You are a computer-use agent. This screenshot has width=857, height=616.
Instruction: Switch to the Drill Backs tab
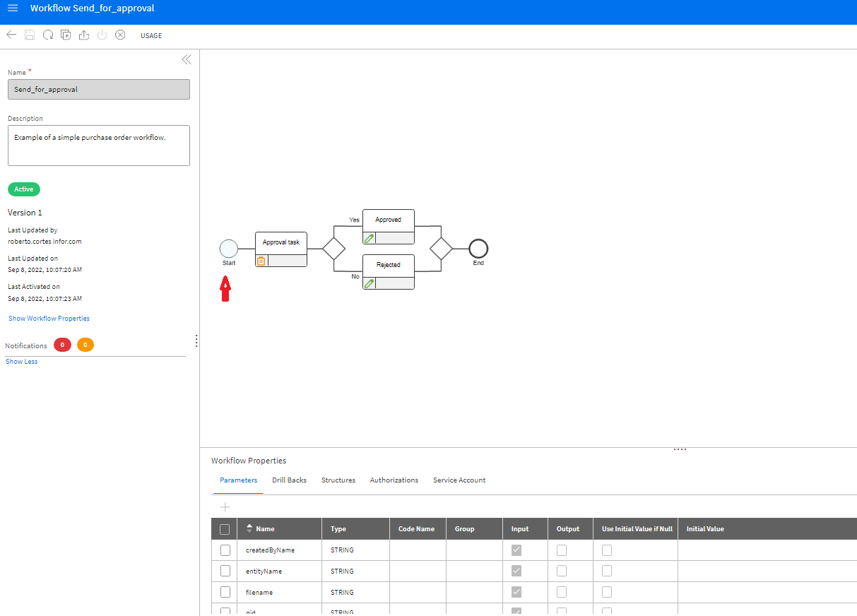pos(289,480)
